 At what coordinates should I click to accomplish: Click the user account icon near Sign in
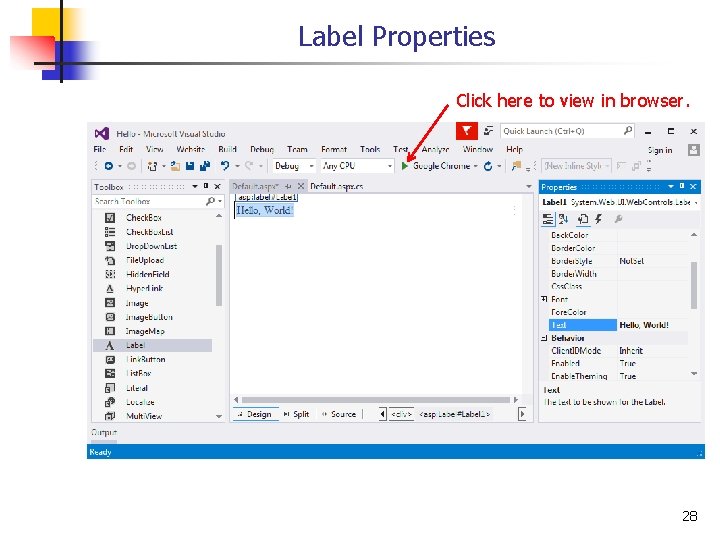tap(693, 150)
